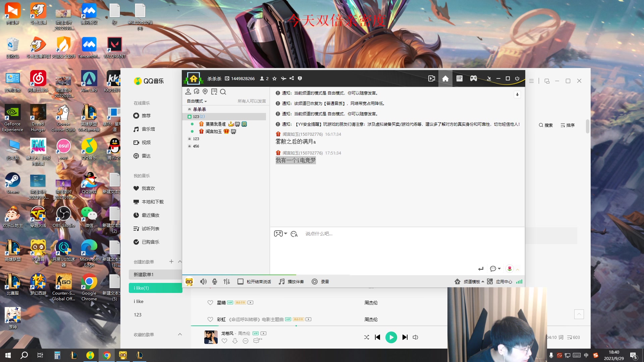Viewport: 644px width, 362px height.
Task: Mute YY speaker volume icon
Action: tap(203, 282)
